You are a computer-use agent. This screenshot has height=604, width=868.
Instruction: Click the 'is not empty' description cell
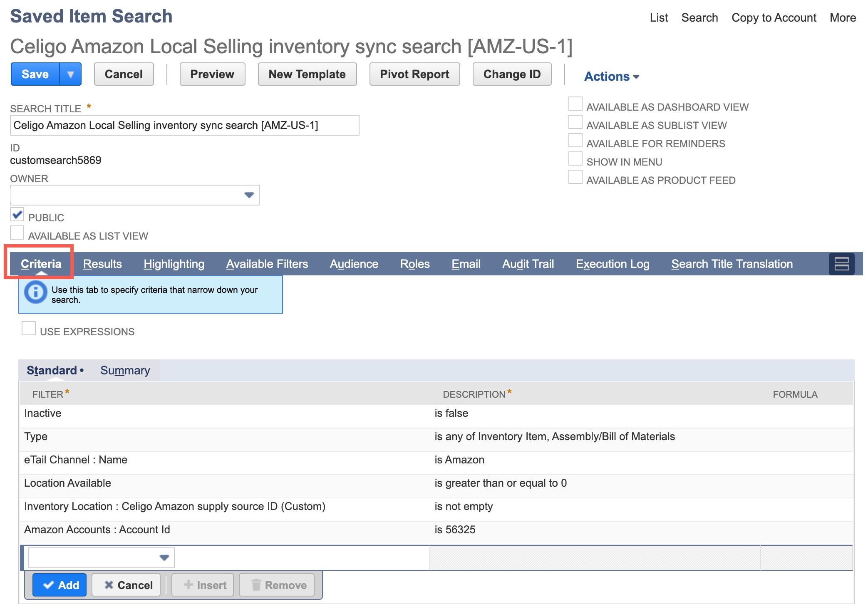coord(464,506)
